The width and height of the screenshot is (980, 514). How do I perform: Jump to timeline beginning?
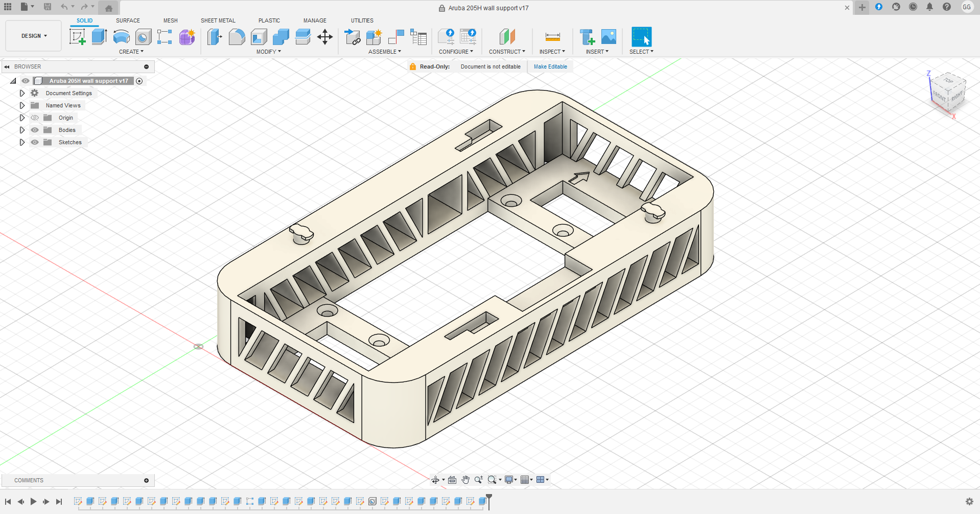pos(8,502)
